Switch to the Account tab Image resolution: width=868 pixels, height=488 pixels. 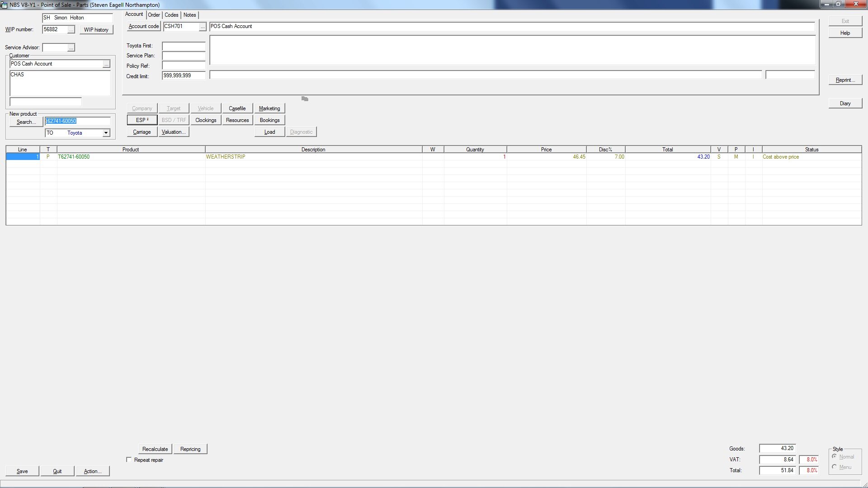[134, 14]
